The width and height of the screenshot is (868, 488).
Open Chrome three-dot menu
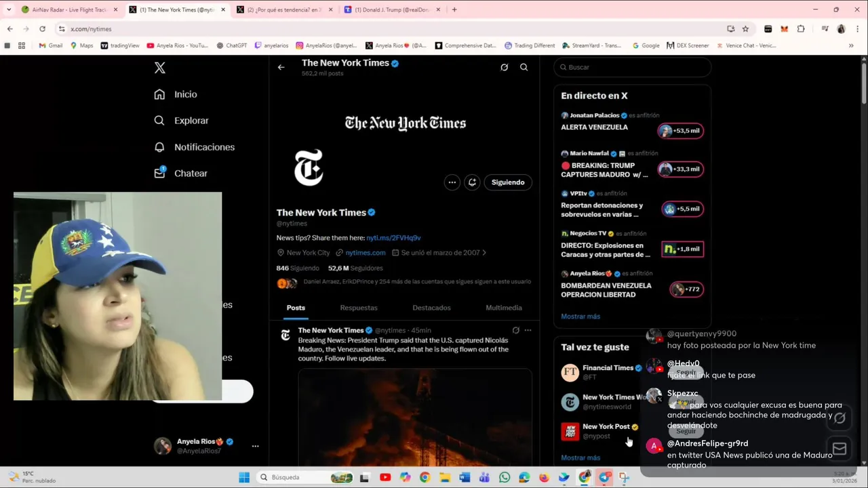(857, 29)
